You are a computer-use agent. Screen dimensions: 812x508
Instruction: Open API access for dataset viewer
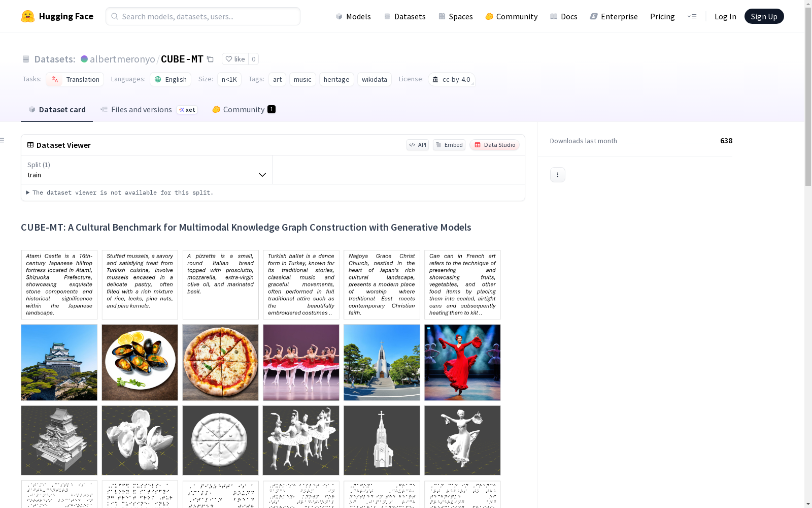coord(418,145)
